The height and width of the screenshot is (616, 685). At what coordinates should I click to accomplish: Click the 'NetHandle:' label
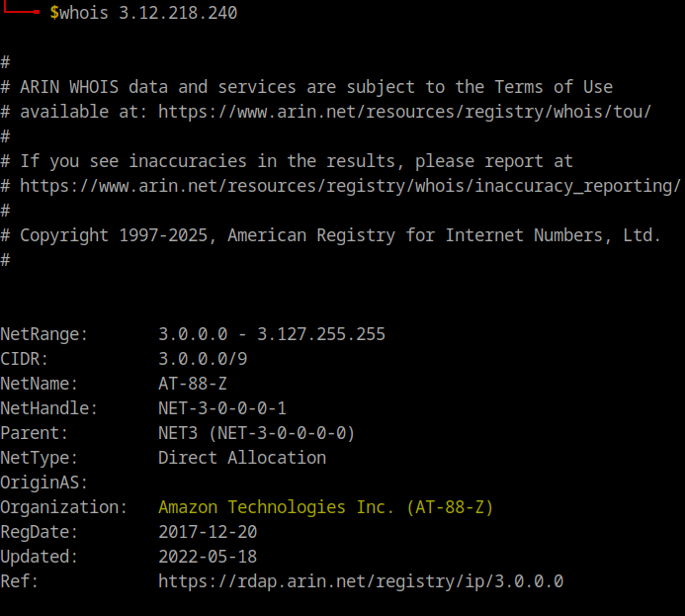click(48, 408)
